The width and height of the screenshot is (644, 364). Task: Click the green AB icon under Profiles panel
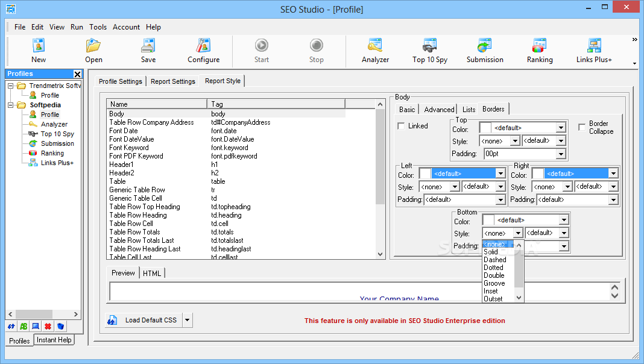click(x=24, y=326)
